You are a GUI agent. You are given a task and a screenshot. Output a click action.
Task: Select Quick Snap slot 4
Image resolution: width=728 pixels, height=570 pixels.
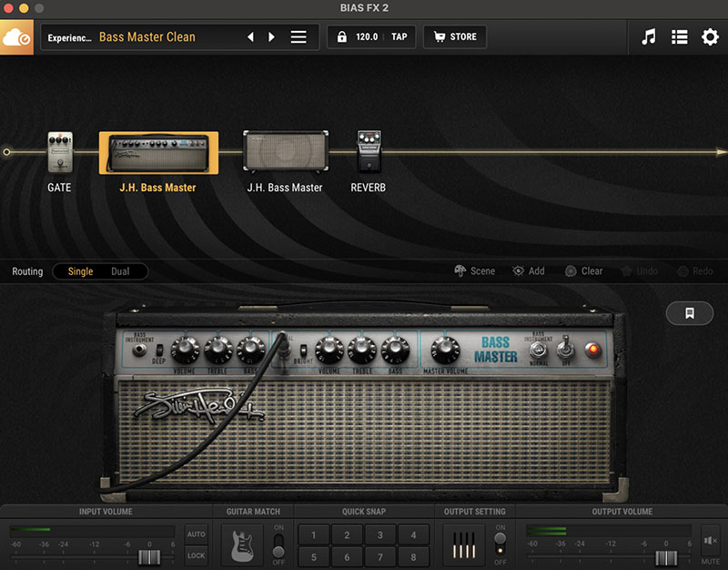[413, 535]
